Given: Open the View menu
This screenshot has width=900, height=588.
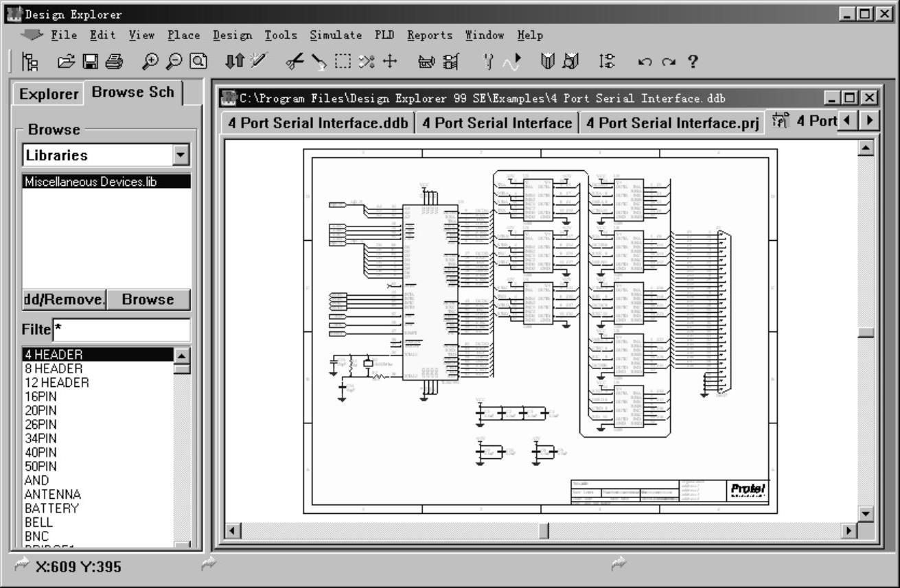Looking at the screenshot, I should [x=141, y=35].
